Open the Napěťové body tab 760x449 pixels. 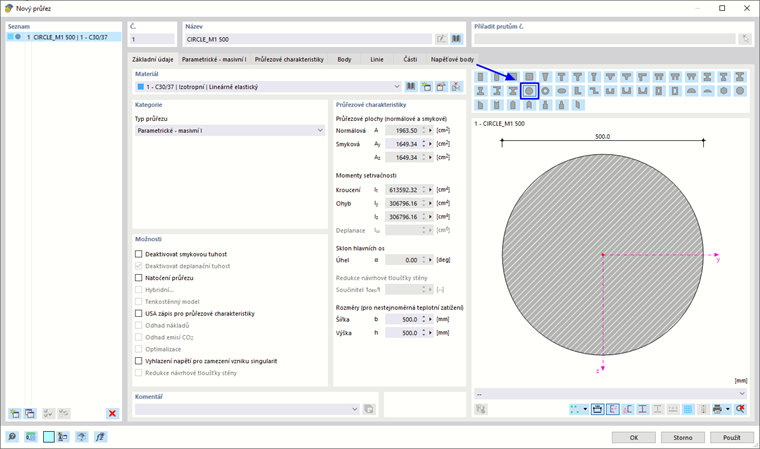click(452, 60)
